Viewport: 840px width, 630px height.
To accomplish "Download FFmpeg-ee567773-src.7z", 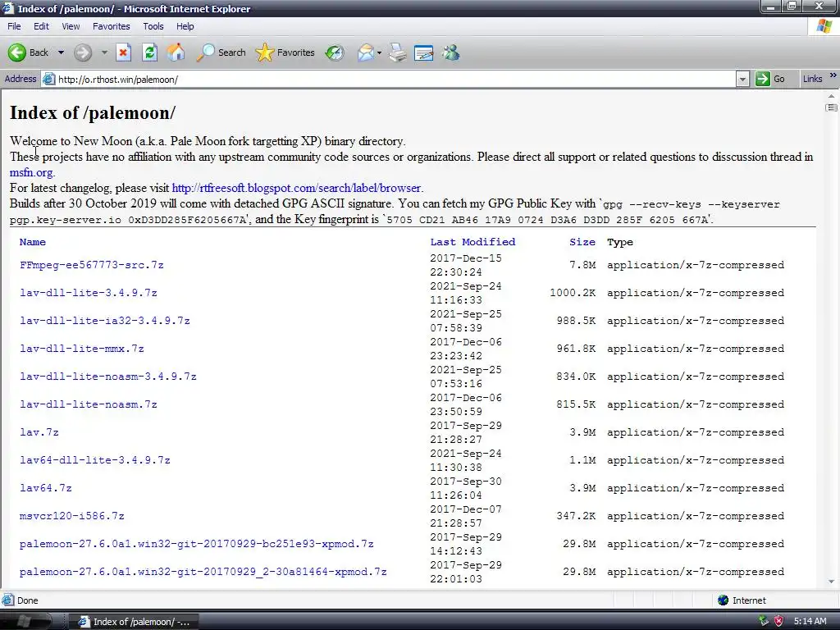I will tap(92, 265).
